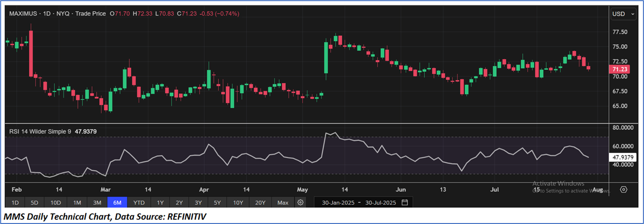644x224 pixels.
Task: Click the 71.23 current price tag
Action: 620,69
